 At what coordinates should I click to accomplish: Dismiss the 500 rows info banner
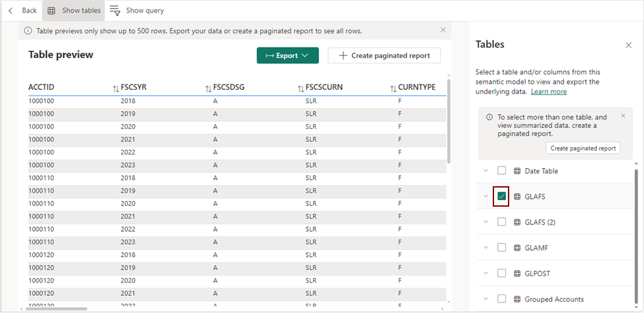click(x=443, y=30)
